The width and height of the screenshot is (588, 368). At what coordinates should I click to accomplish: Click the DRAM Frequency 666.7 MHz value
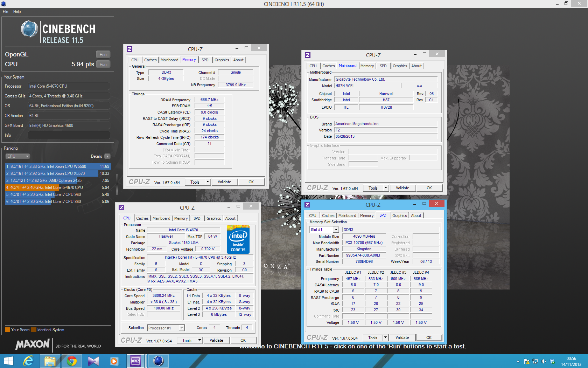[x=209, y=100]
